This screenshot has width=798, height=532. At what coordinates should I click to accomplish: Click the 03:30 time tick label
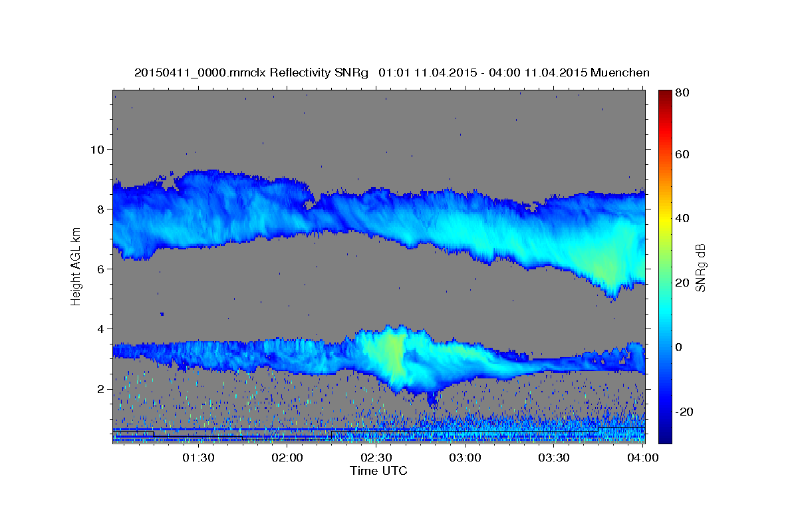tap(554, 458)
